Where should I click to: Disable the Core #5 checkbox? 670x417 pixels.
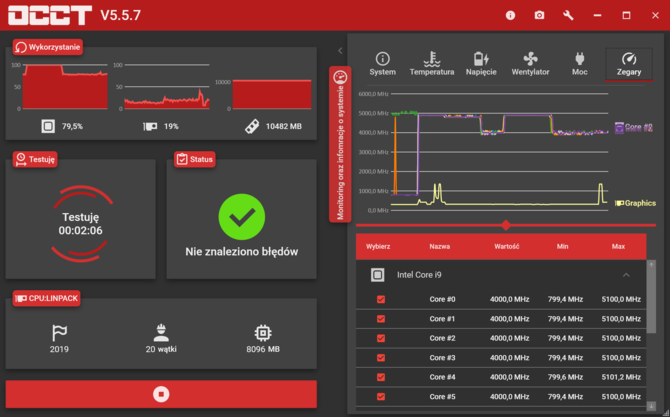pos(381,397)
